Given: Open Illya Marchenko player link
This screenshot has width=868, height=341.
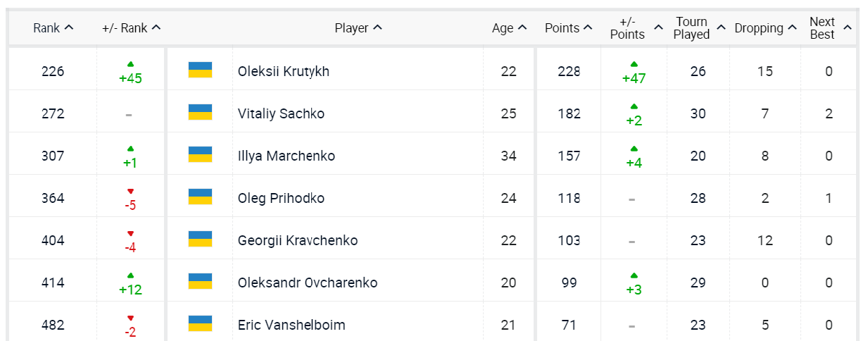Looking at the screenshot, I should (x=286, y=156).
